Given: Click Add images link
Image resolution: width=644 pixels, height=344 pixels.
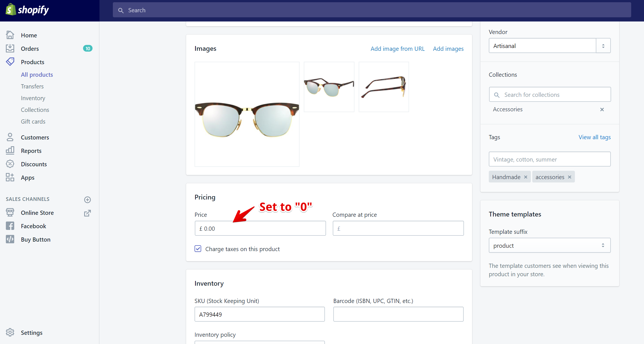Looking at the screenshot, I should 448,49.
